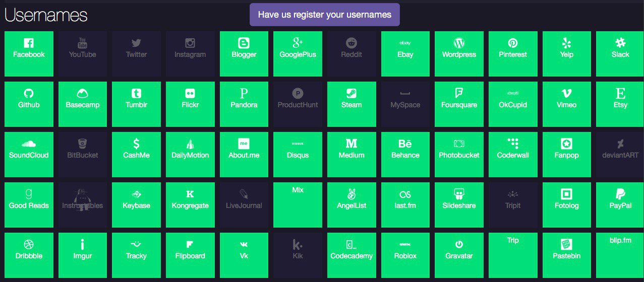Screen dimensions: 644x282
Task: Open the last.fm tile
Action: (405, 205)
